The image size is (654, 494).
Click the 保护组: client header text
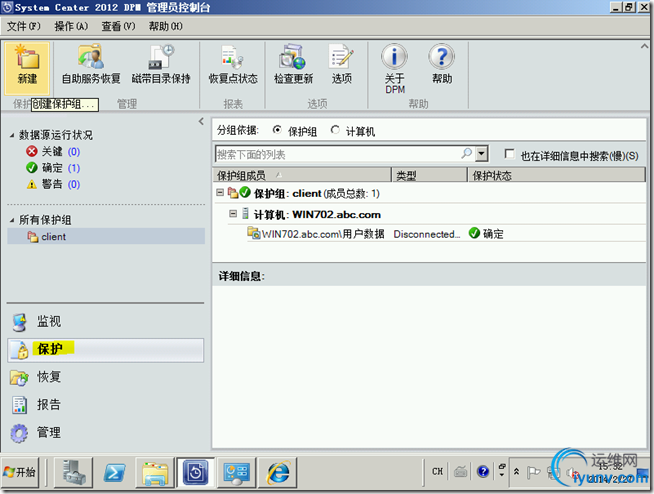317,193
